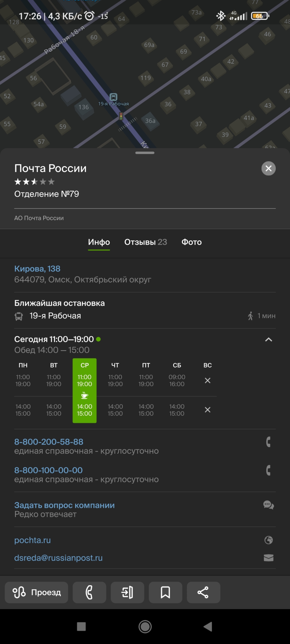Image resolution: width=290 pixels, height=644 pixels.
Task: Tap ПН day header in schedule
Action: click(x=23, y=365)
